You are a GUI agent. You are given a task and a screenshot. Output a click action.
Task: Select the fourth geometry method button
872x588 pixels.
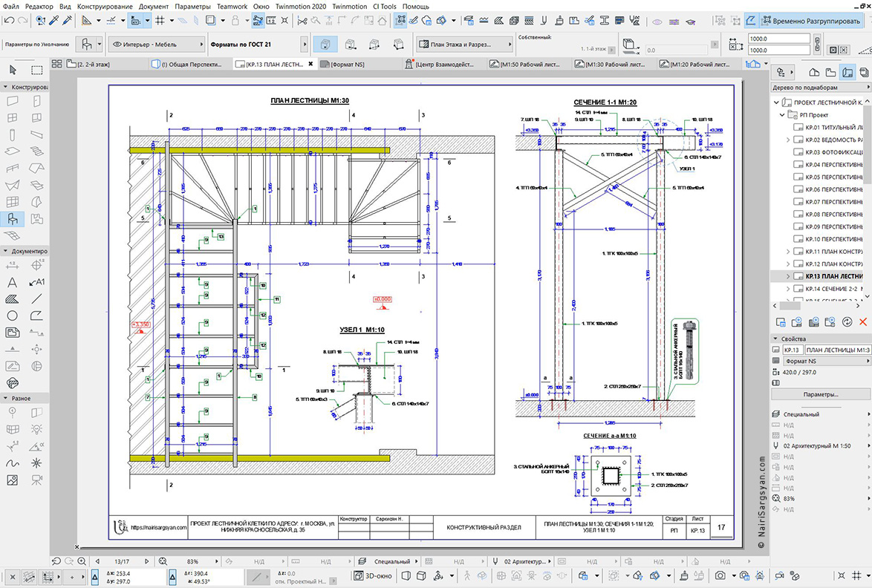pyautogui.click(x=398, y=44)
